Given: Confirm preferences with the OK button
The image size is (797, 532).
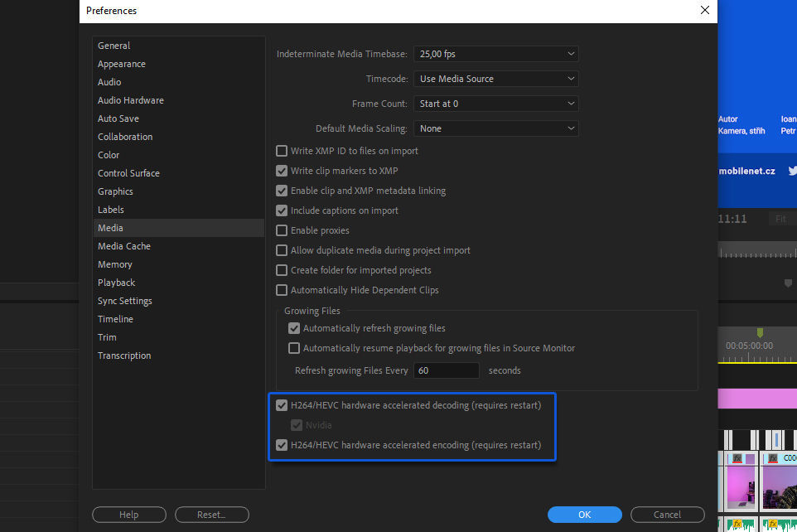Looking at the screenshot, I should (584, 515).
